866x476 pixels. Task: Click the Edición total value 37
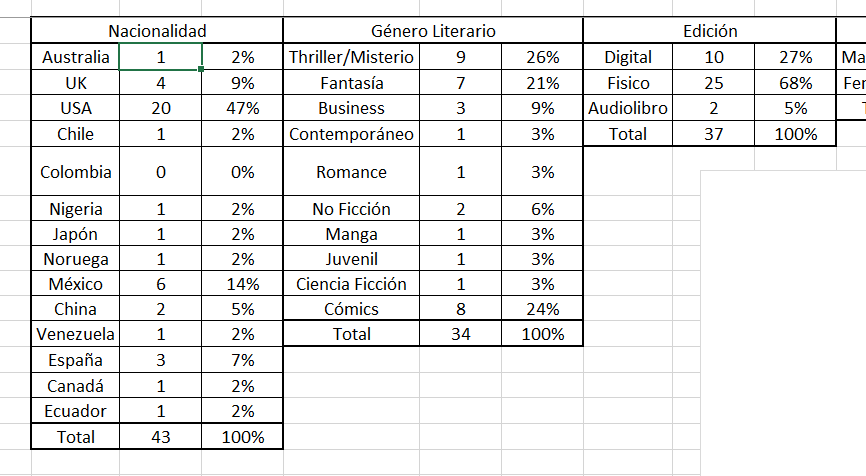(714, 134)
